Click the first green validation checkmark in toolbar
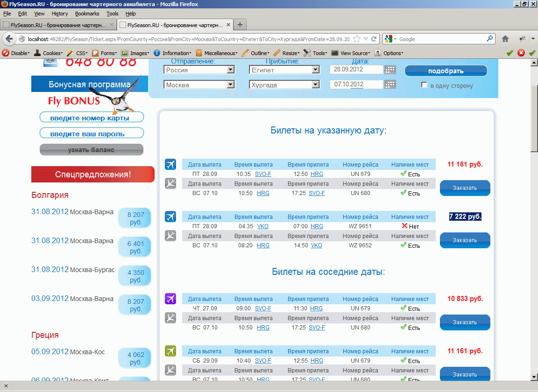 [510, 53]
